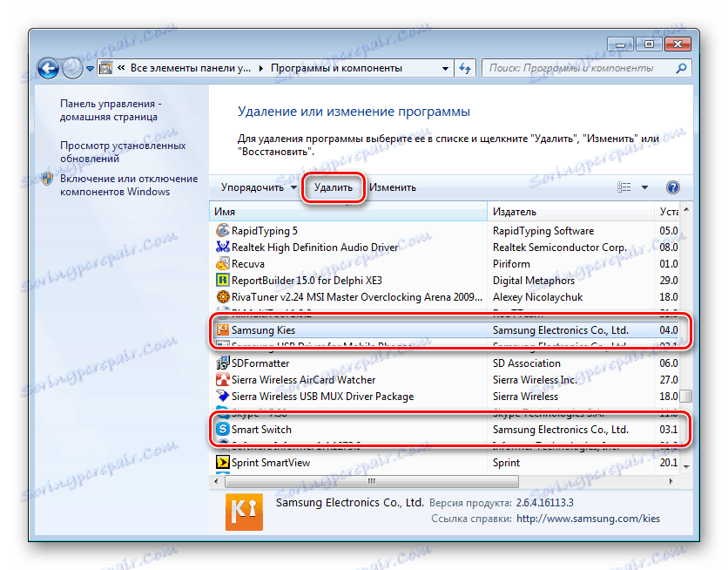Select the Samsung Kies list icon
728x570 pixels.
223,329
